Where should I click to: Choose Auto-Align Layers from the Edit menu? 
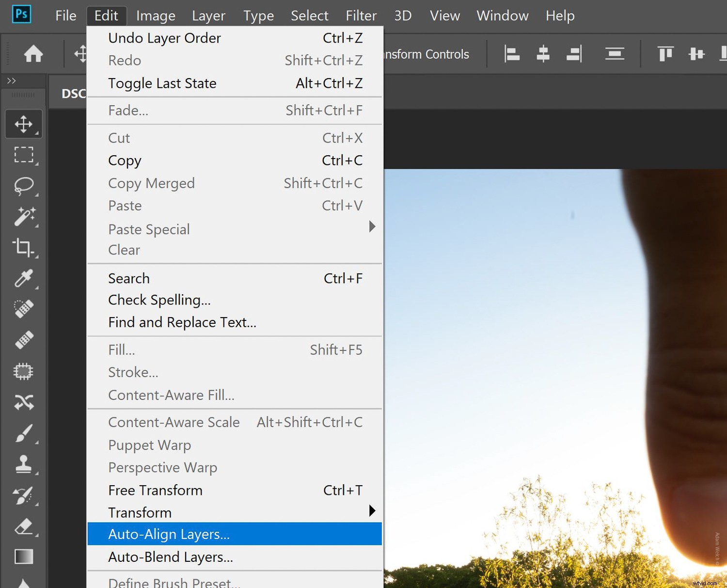point(169,534)
